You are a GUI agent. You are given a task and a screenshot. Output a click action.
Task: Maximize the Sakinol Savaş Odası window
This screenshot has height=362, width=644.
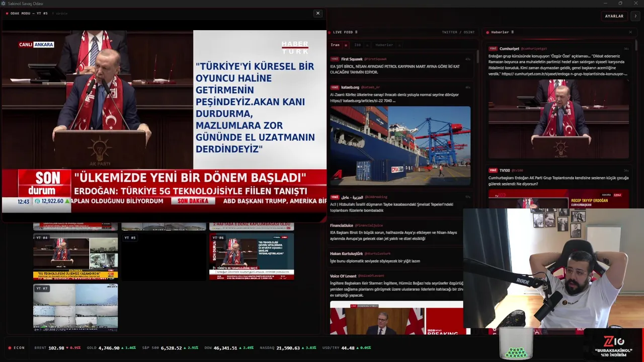click(x=620, y=4)
